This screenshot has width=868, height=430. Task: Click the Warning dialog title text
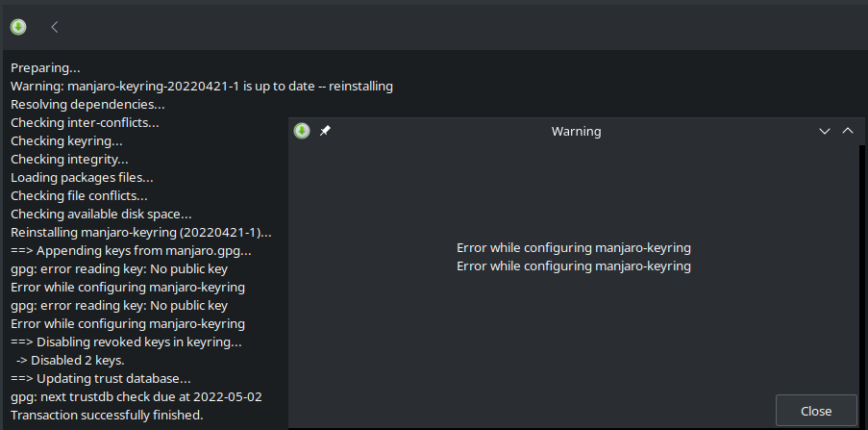click(577, 132)
